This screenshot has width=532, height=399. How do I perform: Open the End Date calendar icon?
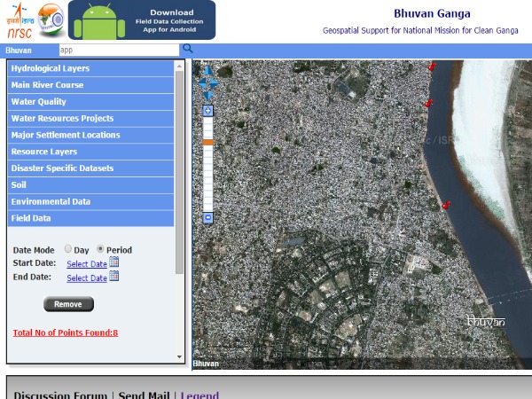point(114,276)
